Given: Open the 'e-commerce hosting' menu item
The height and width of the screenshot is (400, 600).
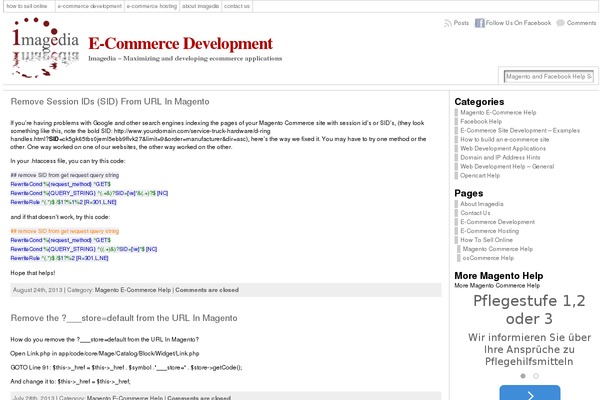Looking at the screenshot, I should coord(152,6).
